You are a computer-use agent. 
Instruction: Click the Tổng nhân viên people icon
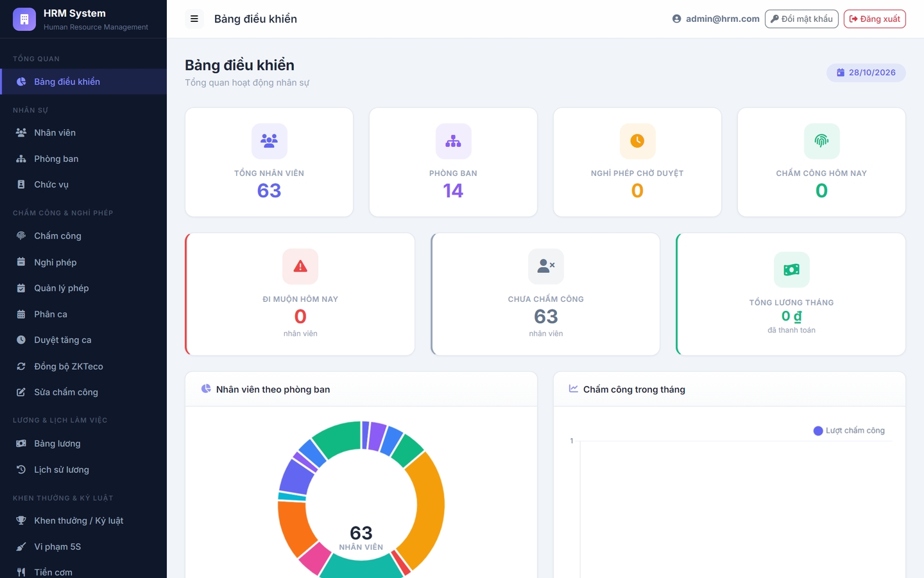(269, 141)
